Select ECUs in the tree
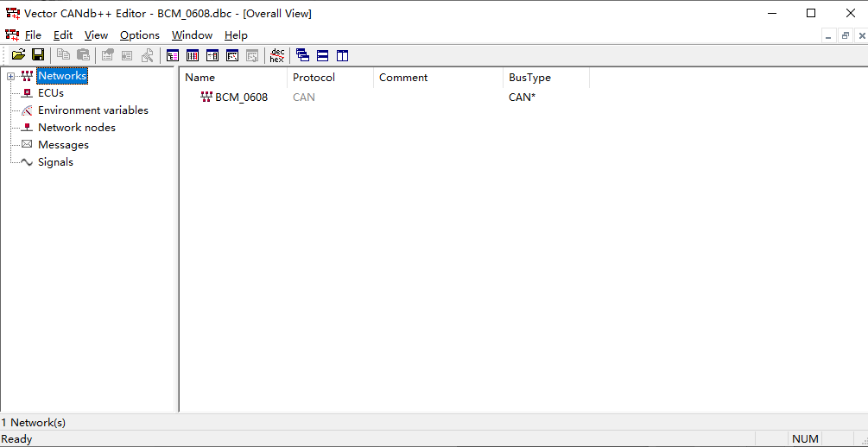The image size is (868, 447). 51,93
